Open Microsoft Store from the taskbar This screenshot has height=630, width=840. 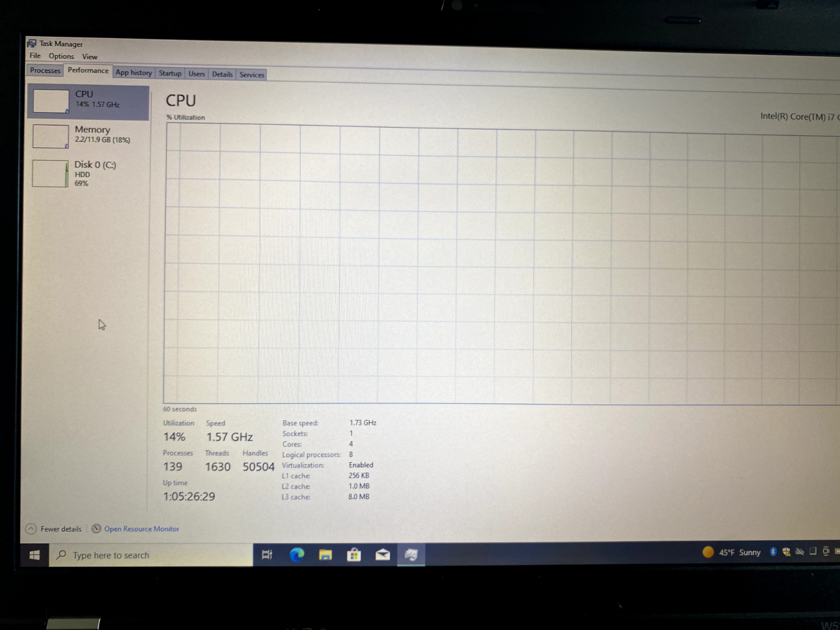[x=354, y=554]
